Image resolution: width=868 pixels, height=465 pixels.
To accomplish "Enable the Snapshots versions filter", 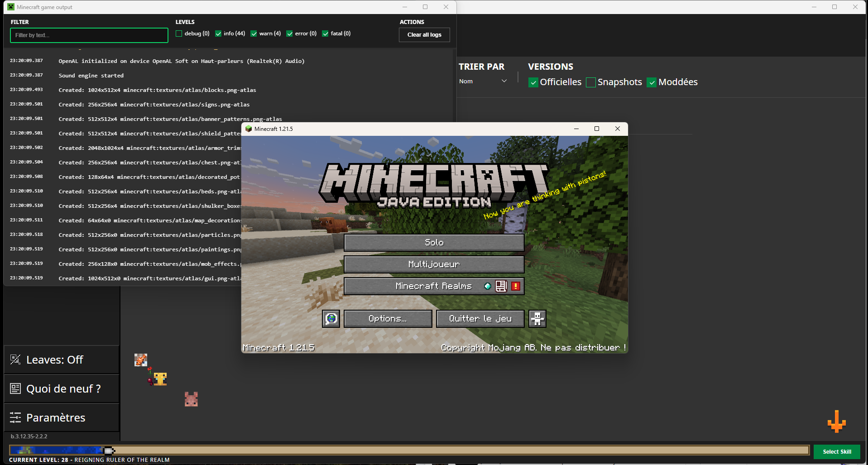I will pos(591,82).
